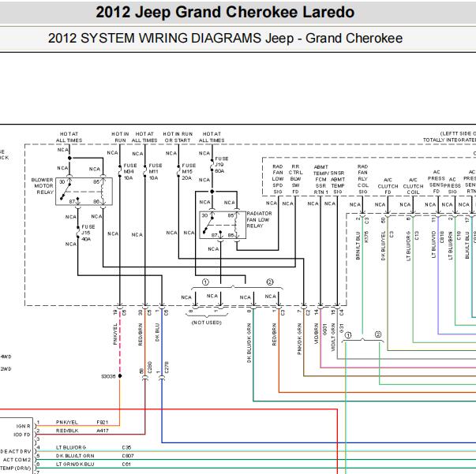The image size is (476, 474).
Task: Select the vertical 'PNK/DK GRN' wire label
Action: [300, 339]
